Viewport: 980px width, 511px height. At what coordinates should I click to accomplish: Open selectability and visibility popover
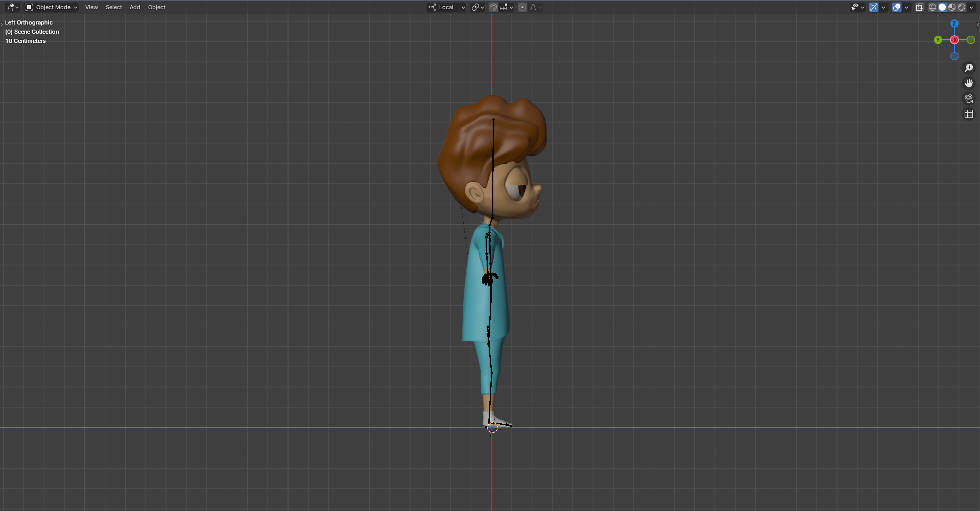pyautogui.click(x=857, y=7)
